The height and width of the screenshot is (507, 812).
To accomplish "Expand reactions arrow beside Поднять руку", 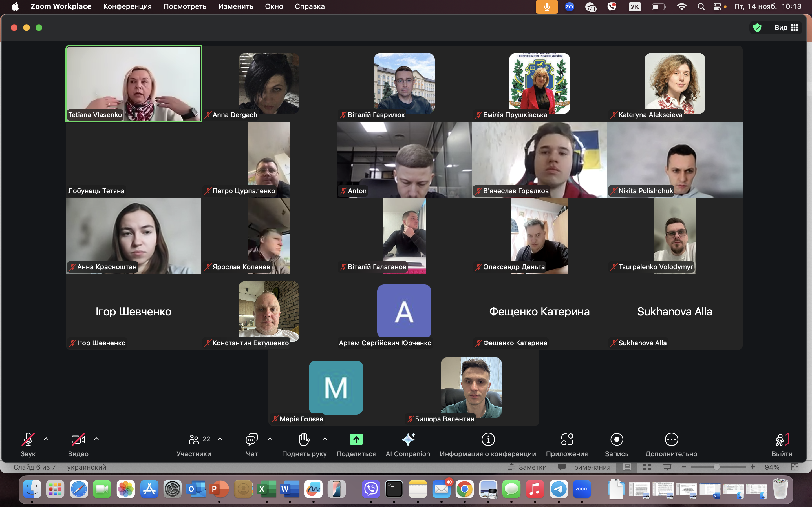I will tap(325, 439).
